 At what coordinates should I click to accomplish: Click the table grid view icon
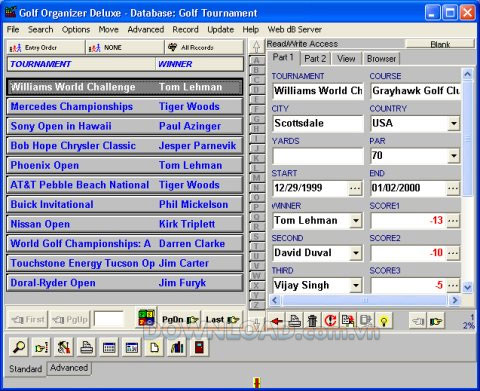109,347
